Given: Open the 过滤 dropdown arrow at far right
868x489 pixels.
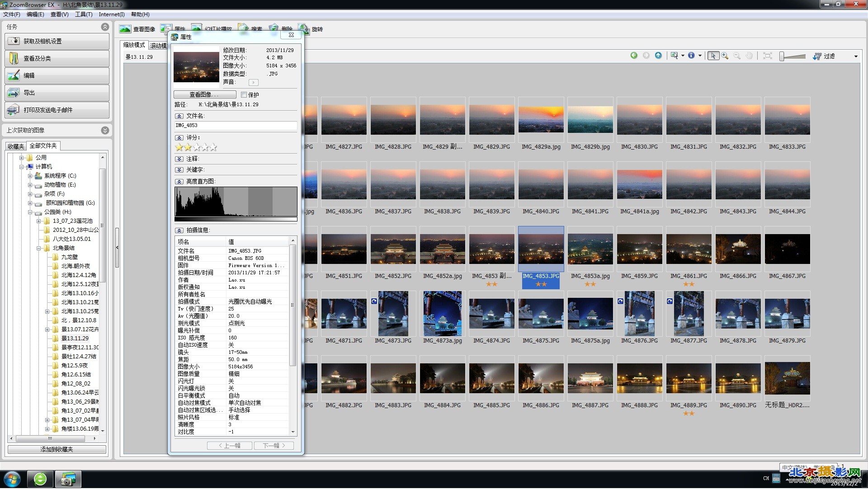Looking at the screenshot, I should pos(855,56).
